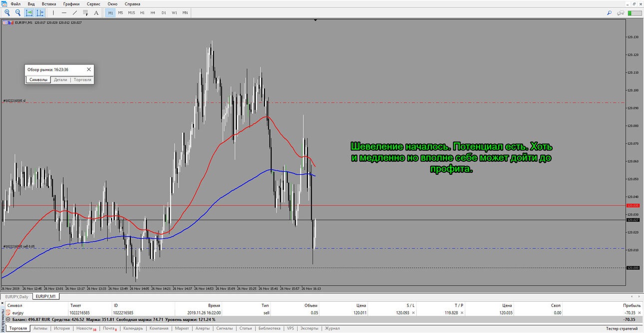The image size is (644, 333).
Task: Open the Журнал toolbox tab
Action: [x=332, y=329]
